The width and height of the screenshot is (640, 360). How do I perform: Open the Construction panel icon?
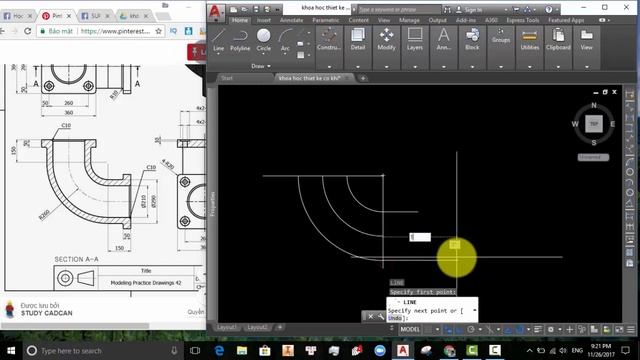[x=329, y=40]
